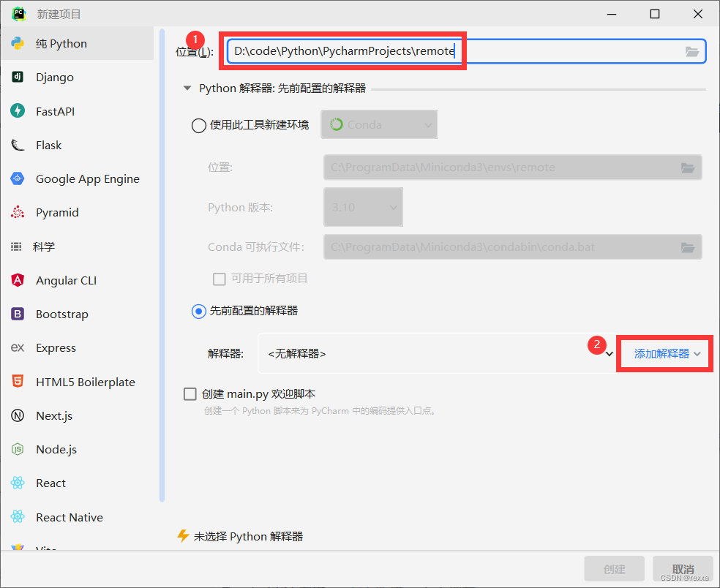This screenshot has width=720, height=588.
Task: Select Node.js project type
Action: tap(77, 449)
